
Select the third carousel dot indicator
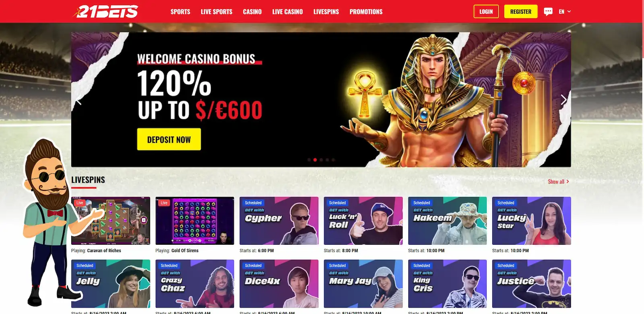pos(321,160)
